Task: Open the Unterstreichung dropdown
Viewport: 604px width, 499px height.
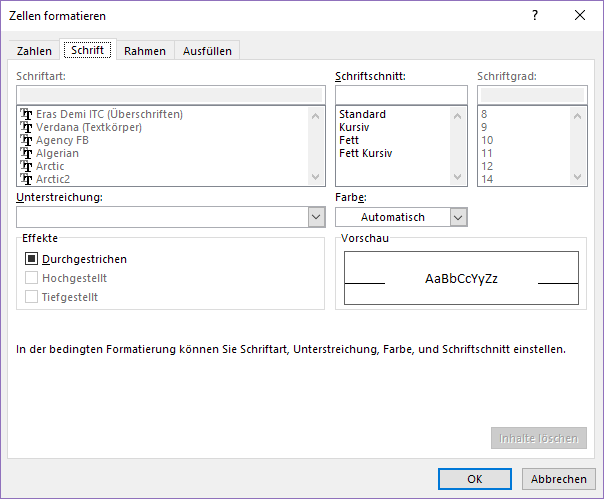Action: (x=316, y=217)
